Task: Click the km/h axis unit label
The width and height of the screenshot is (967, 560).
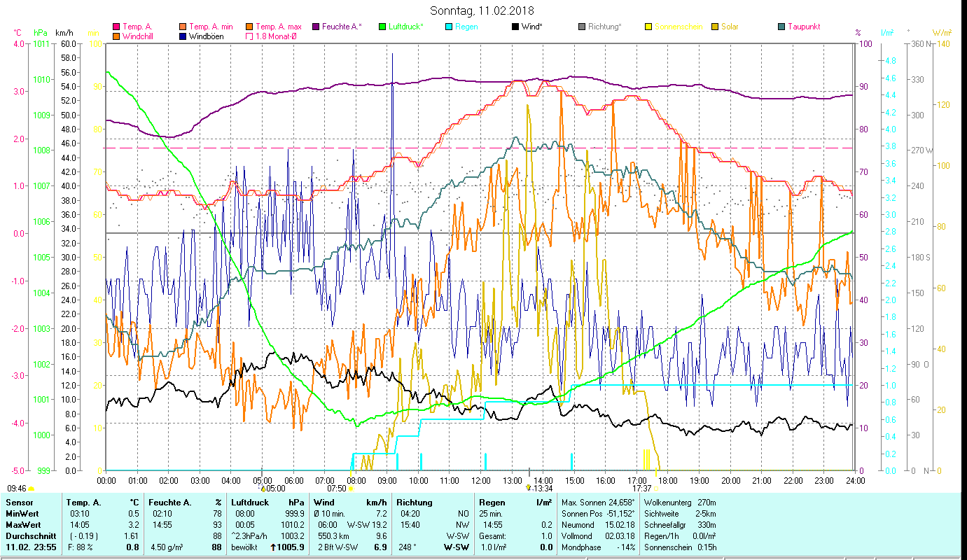Action: click(64, 33)
